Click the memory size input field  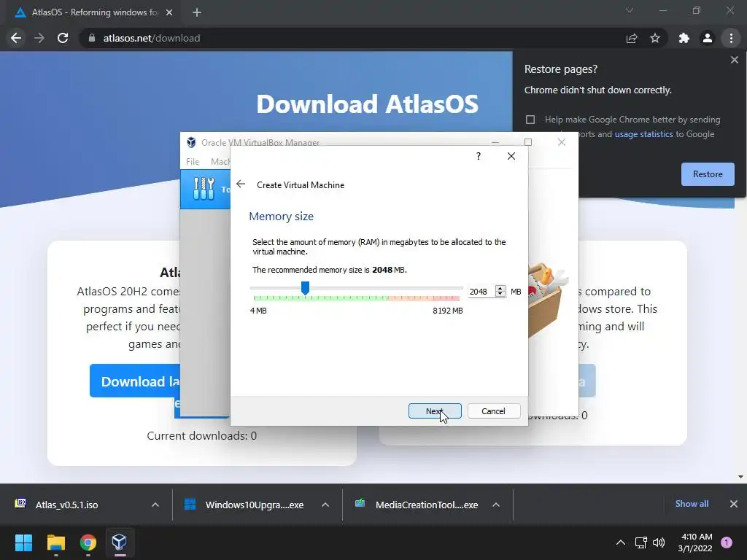point(480,292)
